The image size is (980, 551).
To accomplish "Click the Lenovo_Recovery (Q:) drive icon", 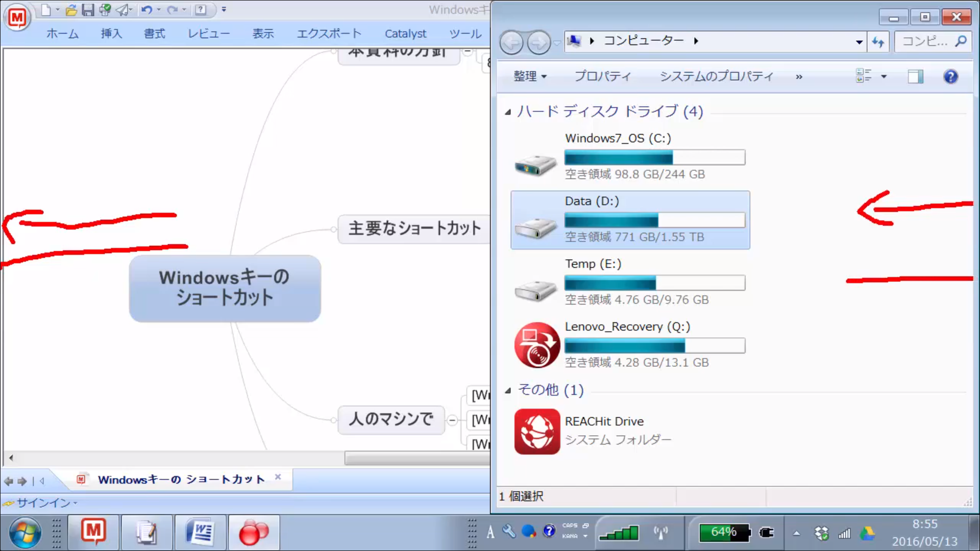I will (x=536, y=345).
